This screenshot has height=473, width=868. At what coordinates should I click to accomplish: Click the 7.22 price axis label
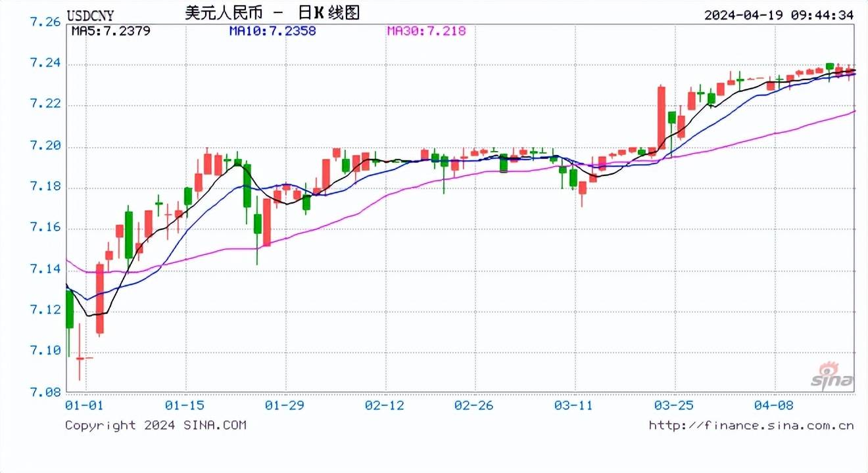[46, 105]
